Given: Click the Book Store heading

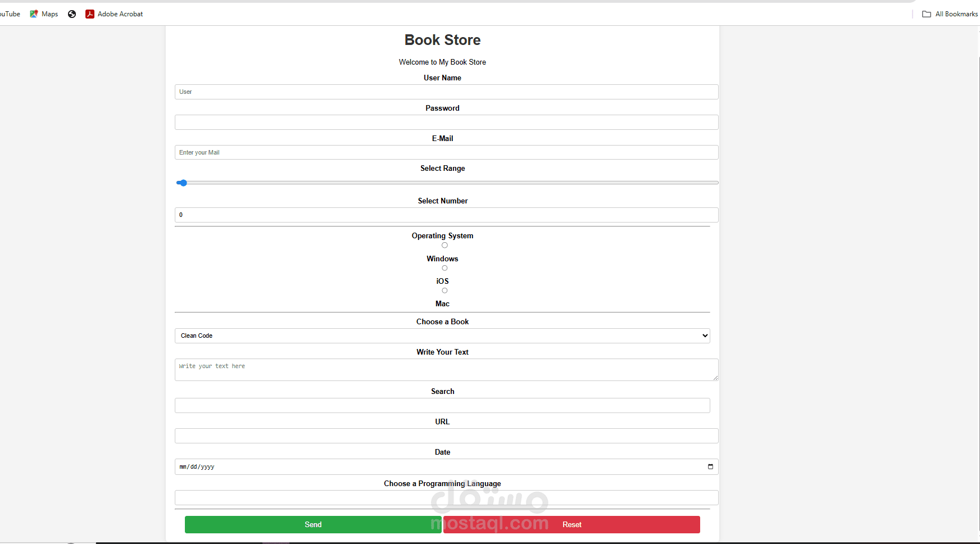Looking at the screenshot, I should point(442,40).
